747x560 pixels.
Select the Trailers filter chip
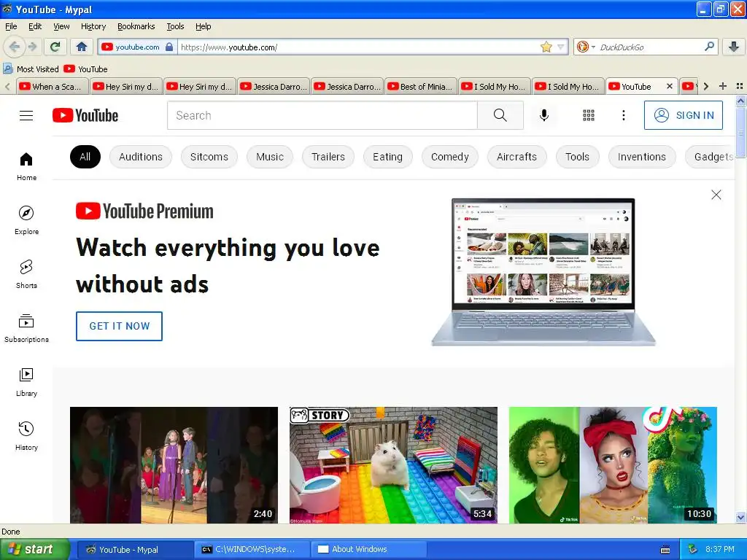pos(328,157)
